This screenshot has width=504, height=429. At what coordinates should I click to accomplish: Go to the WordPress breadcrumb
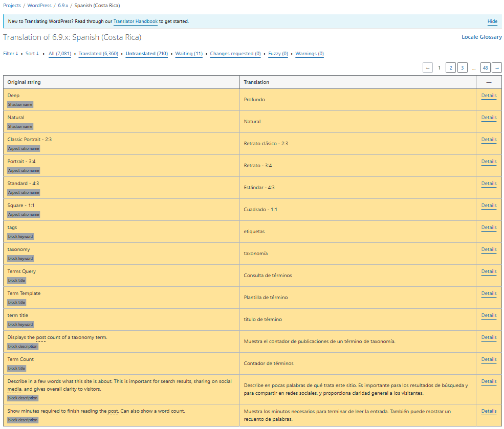(39, 6)
